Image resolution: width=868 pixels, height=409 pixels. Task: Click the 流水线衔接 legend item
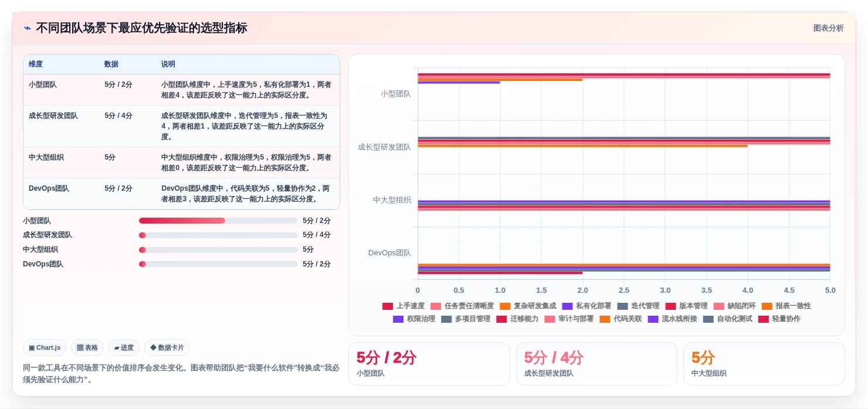[x=672, y=319]
